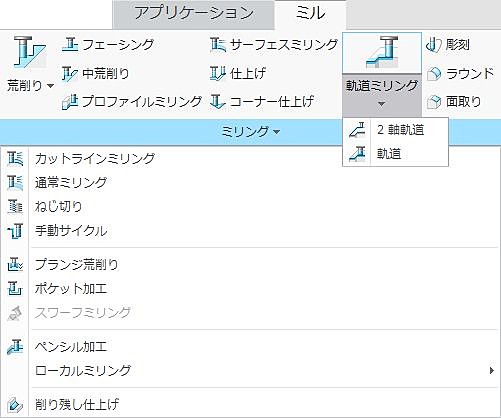This screenshot has width=501, height=418.
Task: Select the フェーシング facing icon
Action: pyautogui.click(x=70, y=45)
